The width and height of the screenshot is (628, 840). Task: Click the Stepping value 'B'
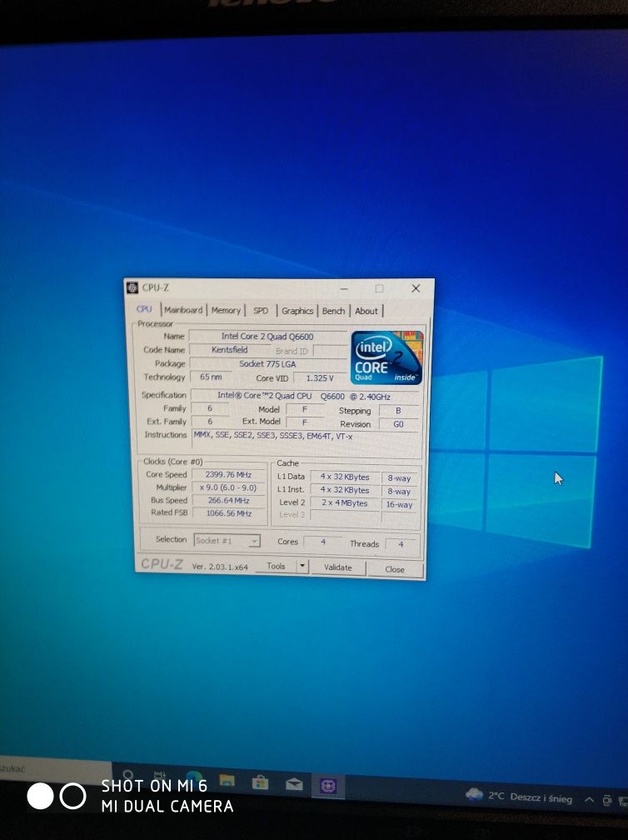[398, 411]
